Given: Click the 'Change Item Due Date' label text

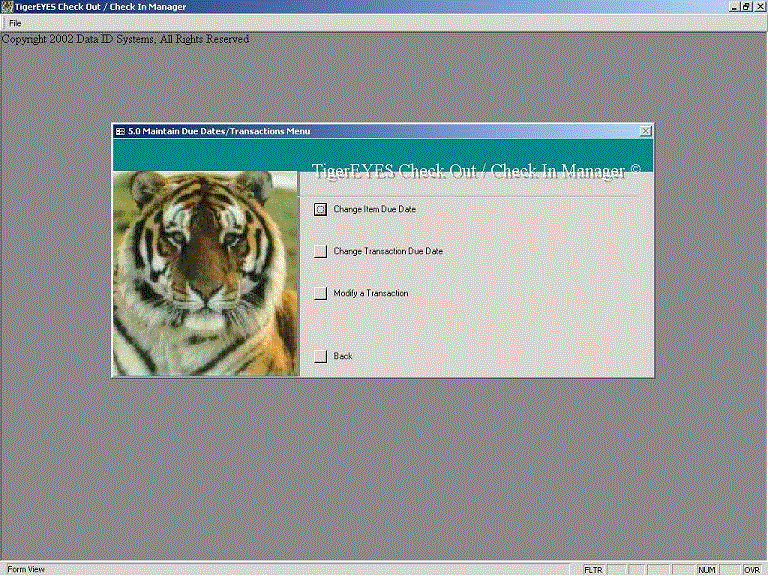Looking at the screenshot, I should tap(375, 209).
